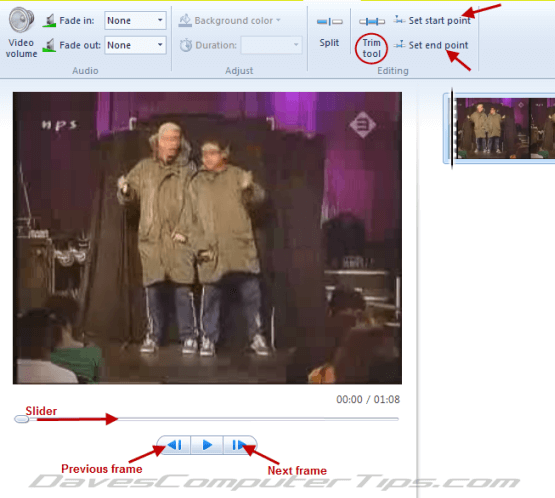This screenshot has height=498, width=555.
Task: Select the second storyboard clip thumbnail
Action: tap(543, 128)
